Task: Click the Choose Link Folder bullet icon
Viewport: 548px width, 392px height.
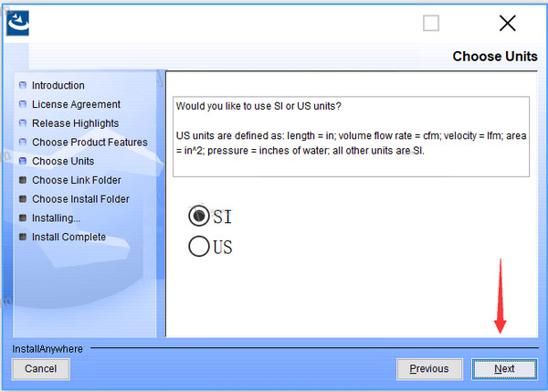Action: coord(23,181)
